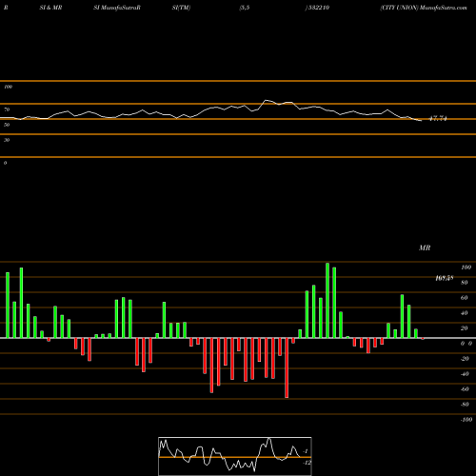476x476 pixels.
Task: Click the MR axis label 20
Action: 465,328
